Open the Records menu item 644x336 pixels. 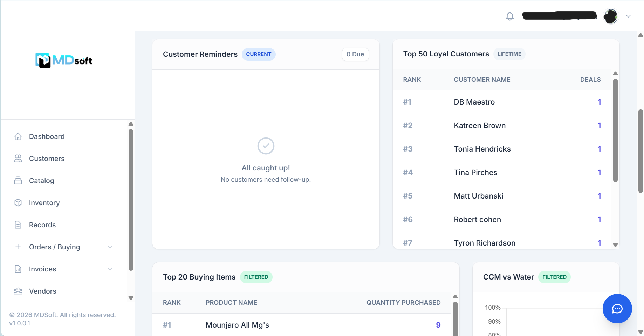pos(42,225)
